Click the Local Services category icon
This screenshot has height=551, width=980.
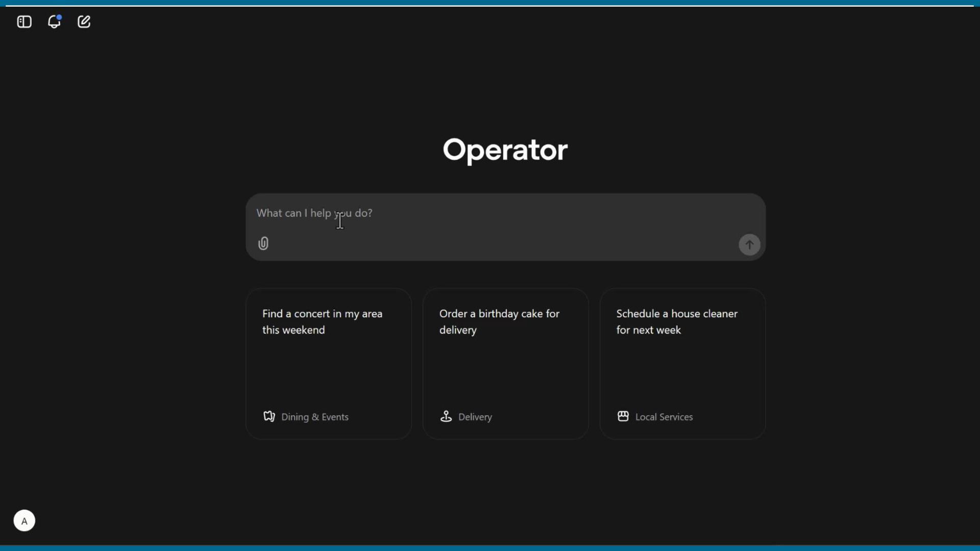623,416
